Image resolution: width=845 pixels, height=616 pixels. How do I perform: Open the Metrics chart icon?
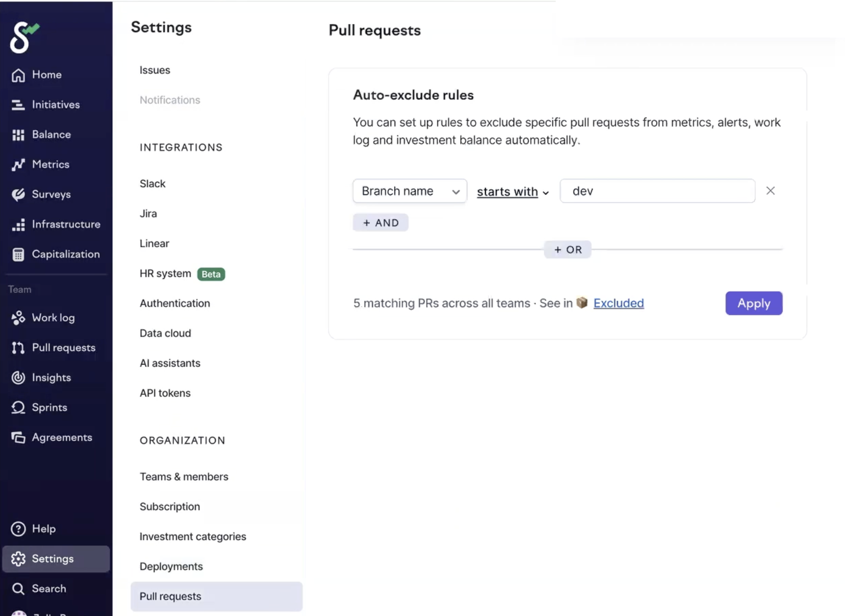point(18,165)
